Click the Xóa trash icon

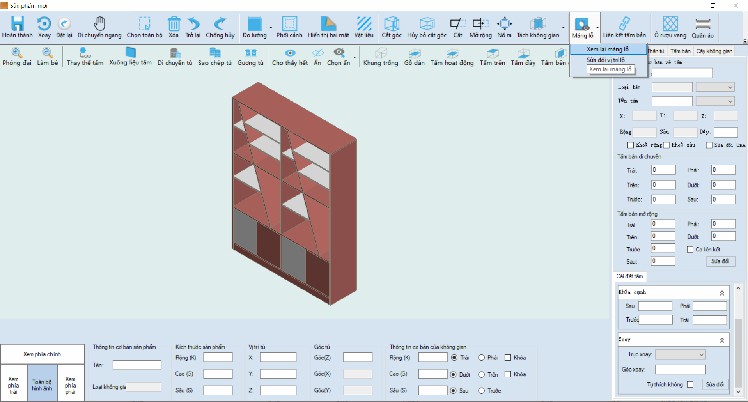pyautogui.click(x=174, y=23)
